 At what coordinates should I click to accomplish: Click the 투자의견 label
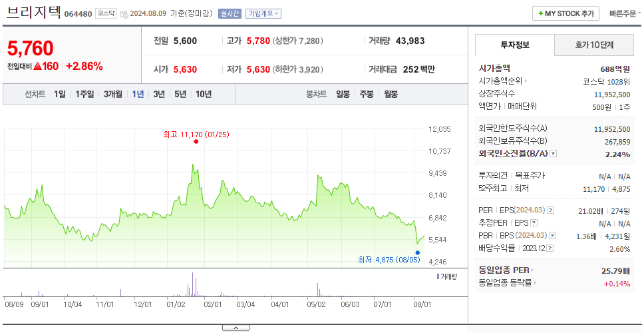coord(493,176)
